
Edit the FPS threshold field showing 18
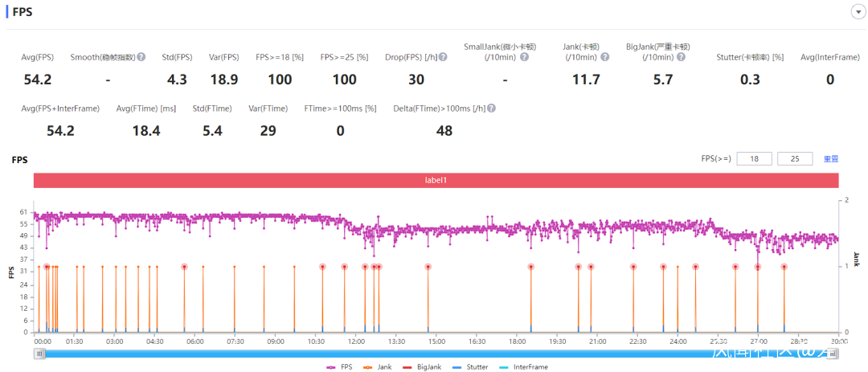click(x=754, y=159)
